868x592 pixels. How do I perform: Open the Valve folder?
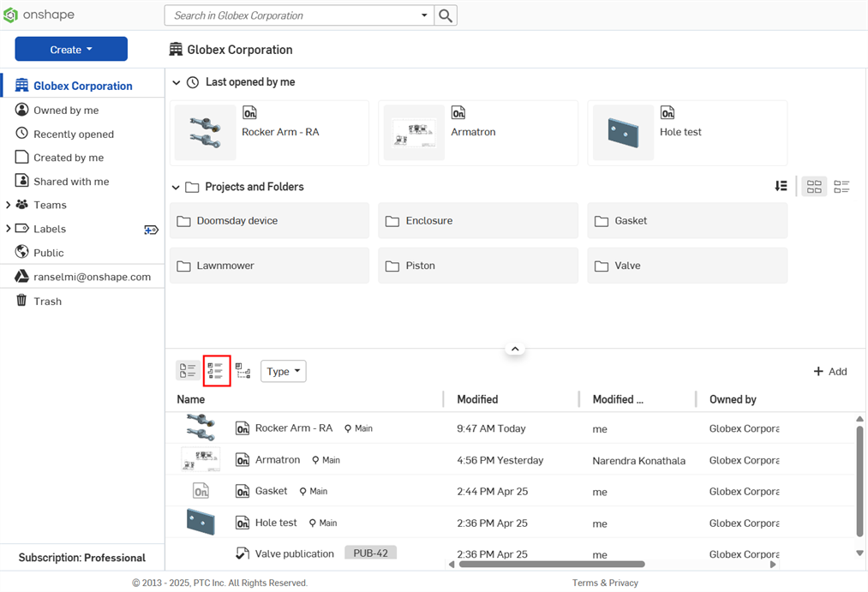(687, 266)
